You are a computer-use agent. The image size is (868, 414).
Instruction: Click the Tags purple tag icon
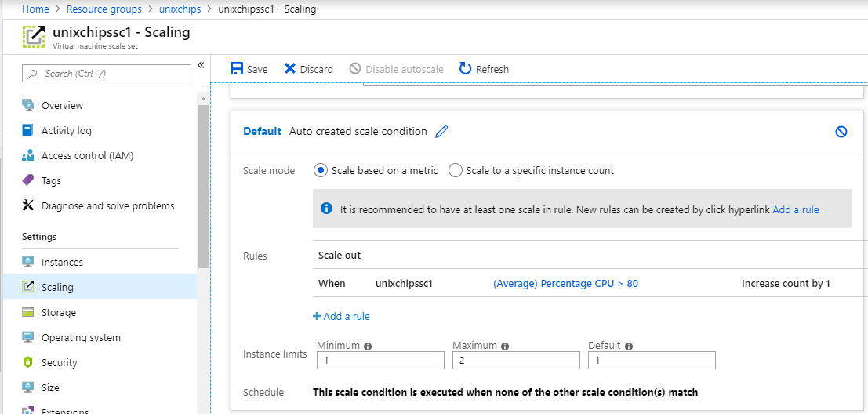pyautogui.click(x=27, y=180)
